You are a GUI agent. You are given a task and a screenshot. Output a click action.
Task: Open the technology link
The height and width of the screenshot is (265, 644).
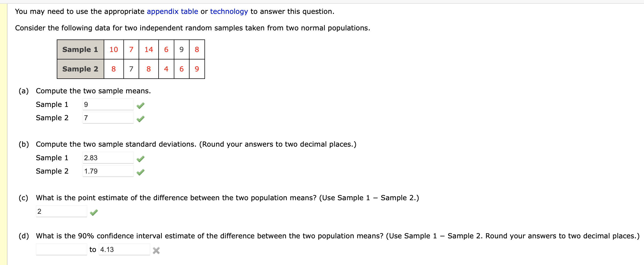coord(229,11)
